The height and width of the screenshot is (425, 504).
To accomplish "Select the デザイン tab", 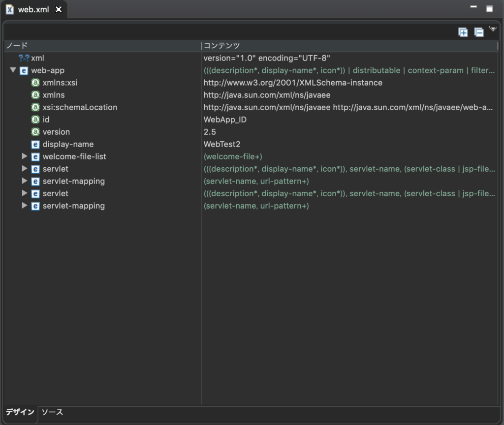I will tap(21, 413).
